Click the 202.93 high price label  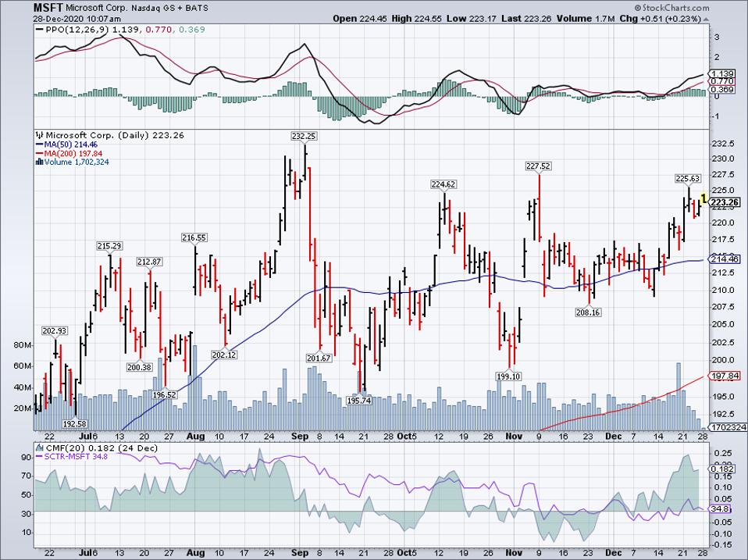coord(55,331)
